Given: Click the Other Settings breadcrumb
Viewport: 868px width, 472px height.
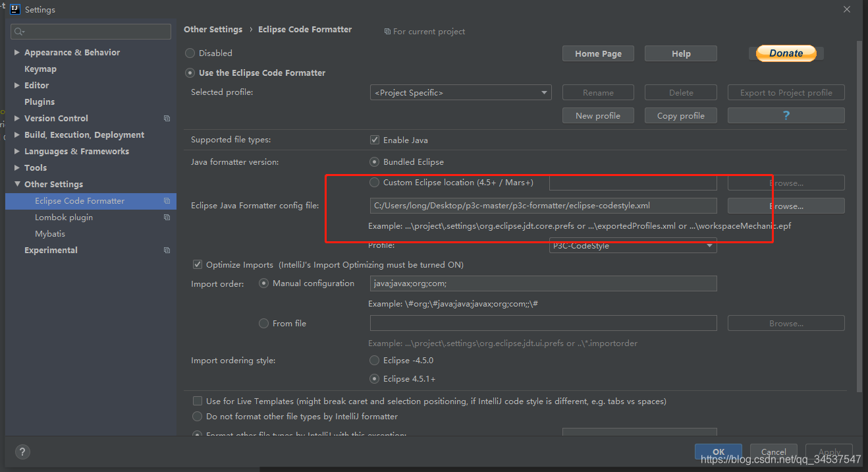Looking at the screenshot, I should coord(213,30).
